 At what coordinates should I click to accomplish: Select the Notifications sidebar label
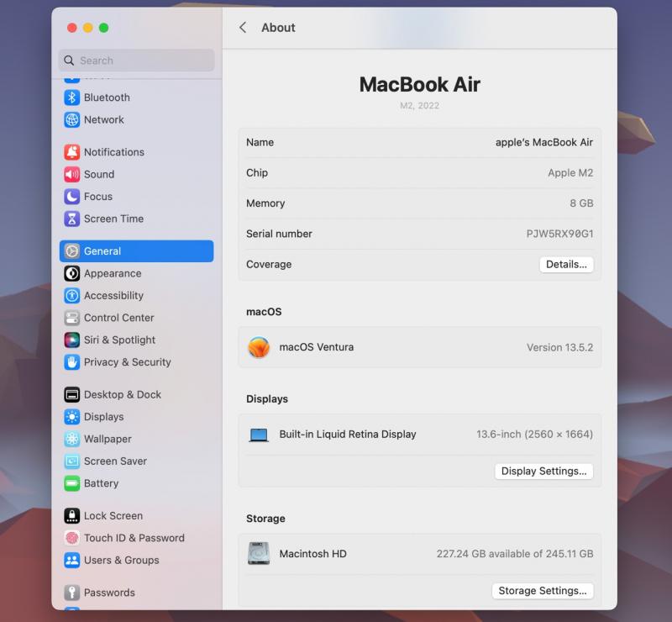114,152
